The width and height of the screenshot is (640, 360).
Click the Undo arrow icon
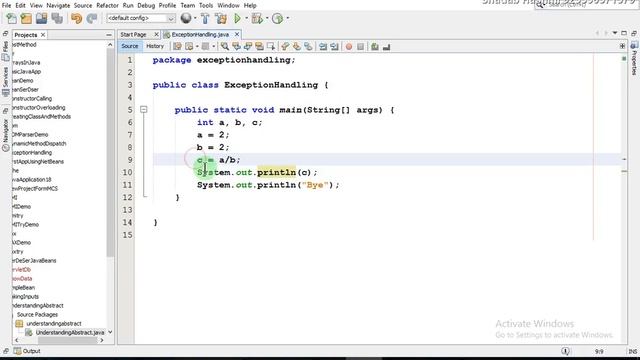pos(76,18)
